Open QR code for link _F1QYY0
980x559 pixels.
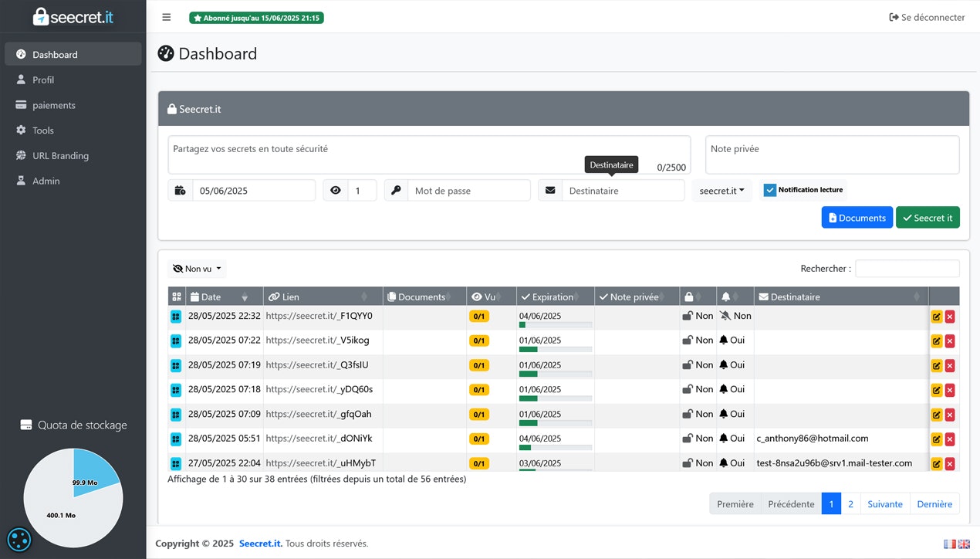pos(176,317)
